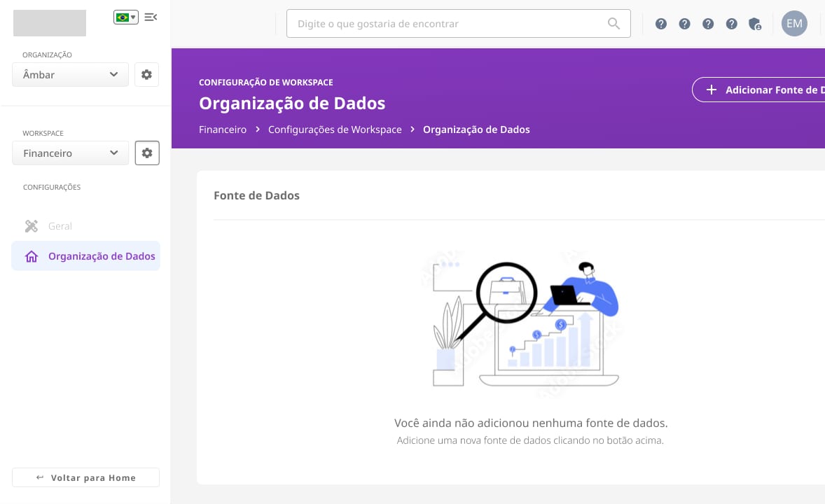Open workspace settings gear

point(147,153)
